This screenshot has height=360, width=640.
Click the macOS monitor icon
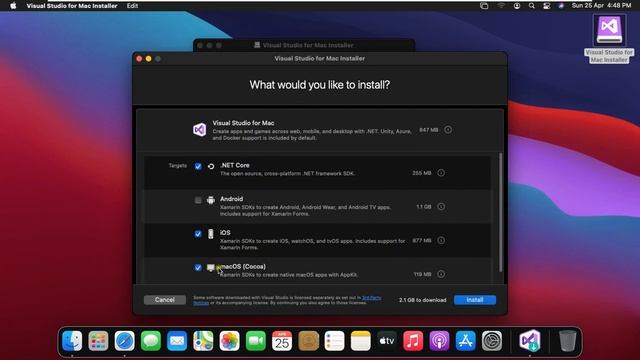pos(211,268)
